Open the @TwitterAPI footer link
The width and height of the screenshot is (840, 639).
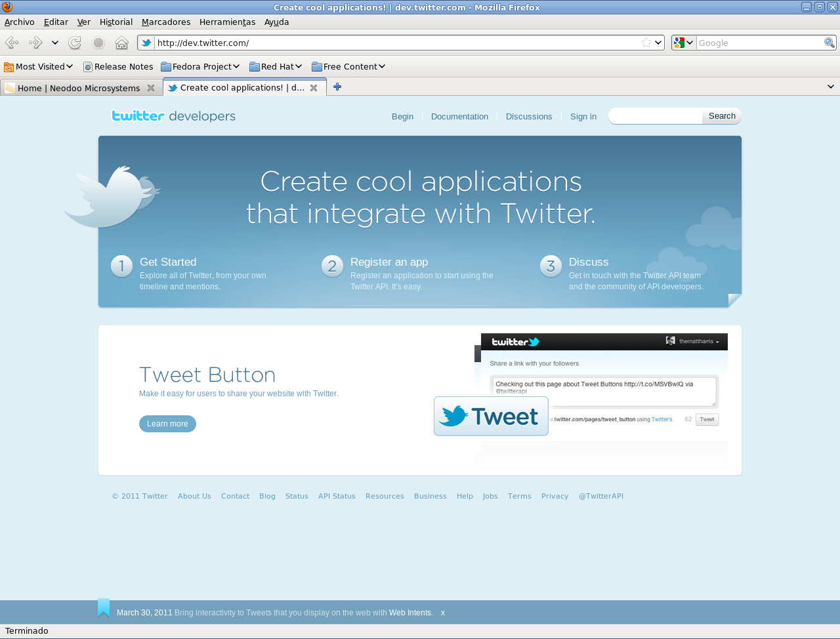pos(601,496)
